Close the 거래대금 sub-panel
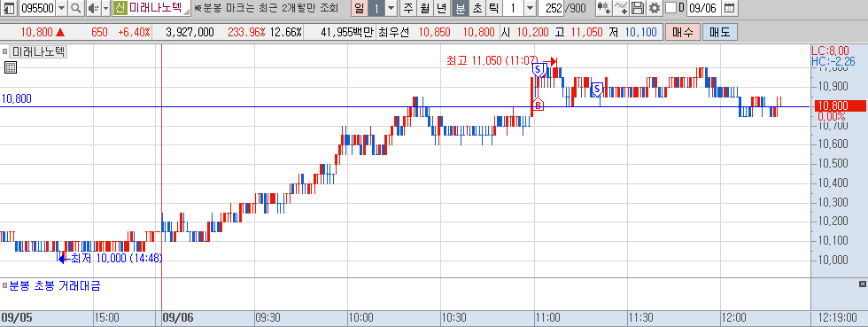Viewport: 868px width, 327px height. (x=862, y=284)
